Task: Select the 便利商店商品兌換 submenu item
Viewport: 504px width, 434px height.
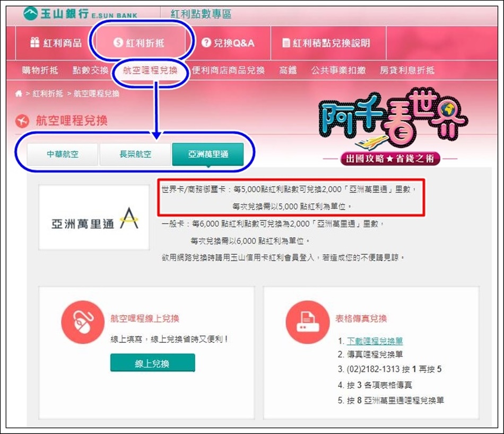Action: pos(228,70)
